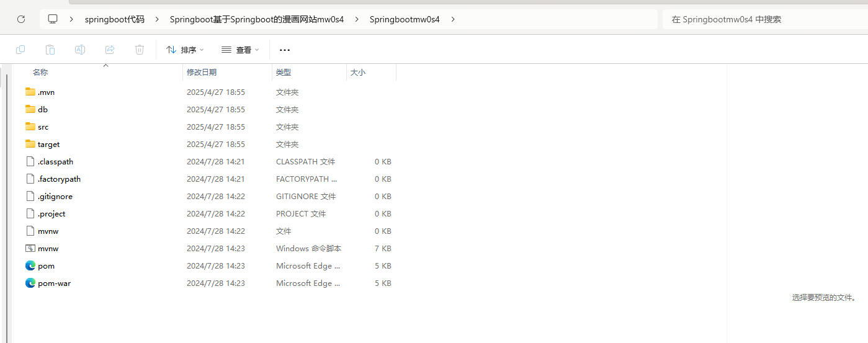This screenshot has height=343, width=868.
Task: Select the db folder name
Action: click(43, 109)
